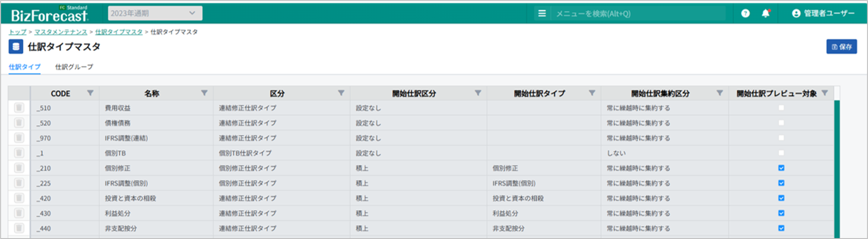Click the help question mark icon
The image size is (868, 239).
pos(745,13)
